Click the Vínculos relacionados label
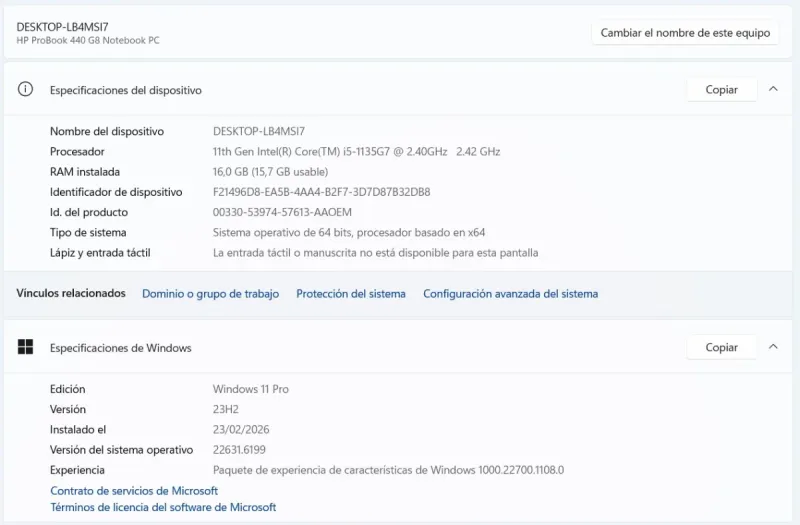This screenshot has width=800, height=525. (x=71, y=293)
